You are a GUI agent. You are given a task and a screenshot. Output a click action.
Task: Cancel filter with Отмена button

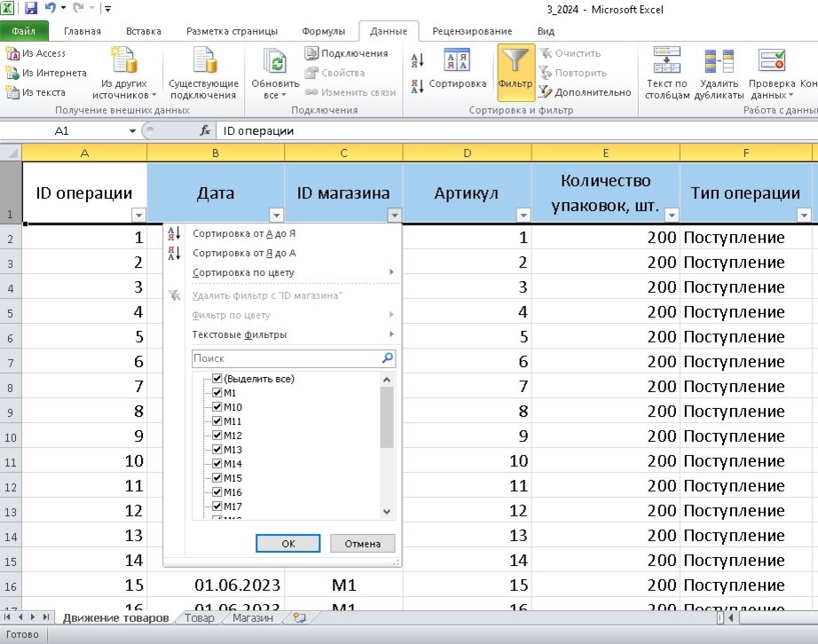[363, 544]
